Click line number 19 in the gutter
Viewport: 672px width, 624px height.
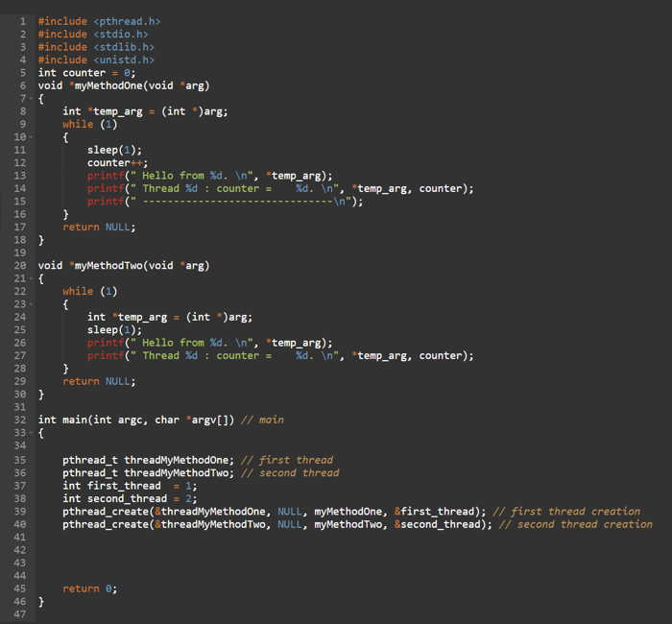click(20, 252)
